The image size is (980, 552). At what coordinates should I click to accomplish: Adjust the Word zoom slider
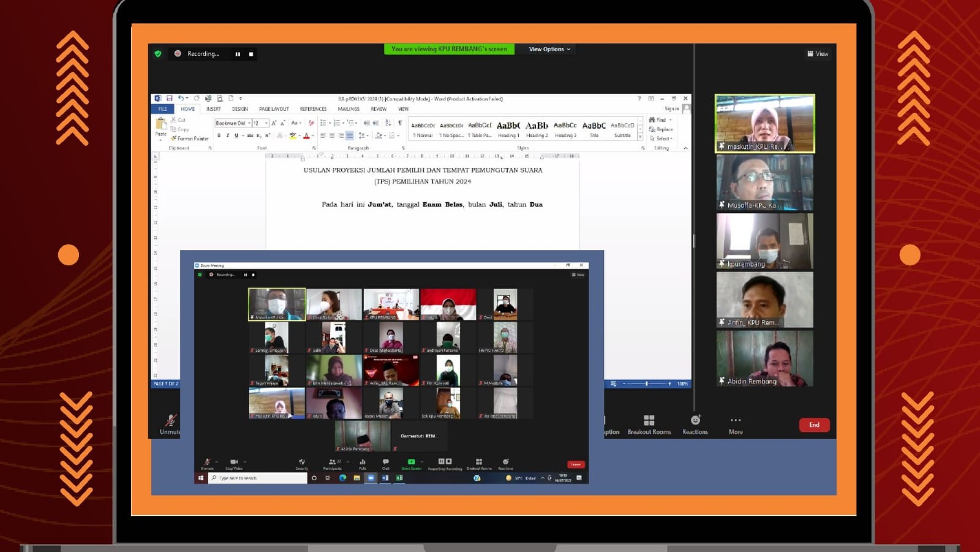[x=647, y=384]
